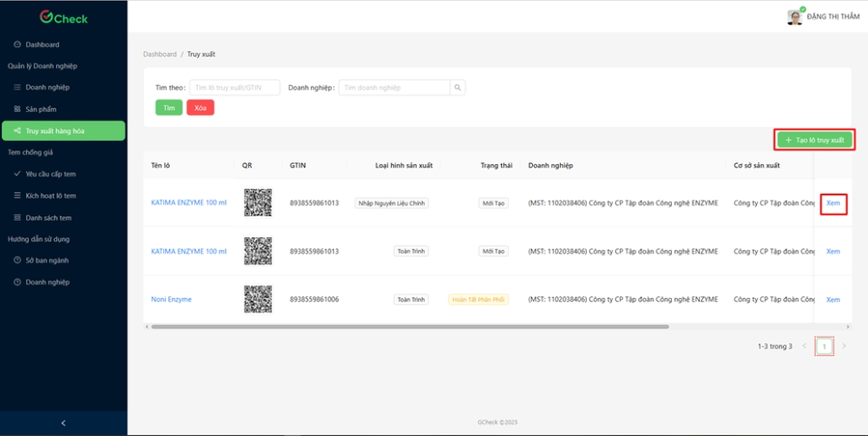Open the Toàn Trình KATIMA ENZYME lot link
Image resolution: width=868 pixels, height=436 pixels.
188,251
